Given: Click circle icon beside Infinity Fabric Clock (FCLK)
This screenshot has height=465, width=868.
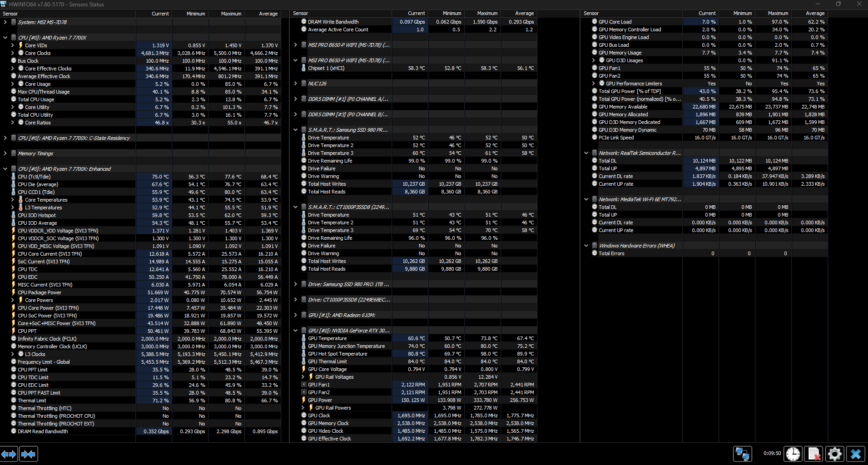Looking at the screenshot, I should [x=14, y=339].
